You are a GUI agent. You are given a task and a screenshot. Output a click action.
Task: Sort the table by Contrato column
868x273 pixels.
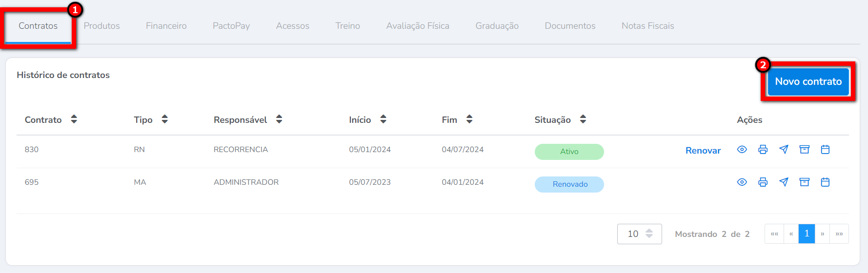74,119
